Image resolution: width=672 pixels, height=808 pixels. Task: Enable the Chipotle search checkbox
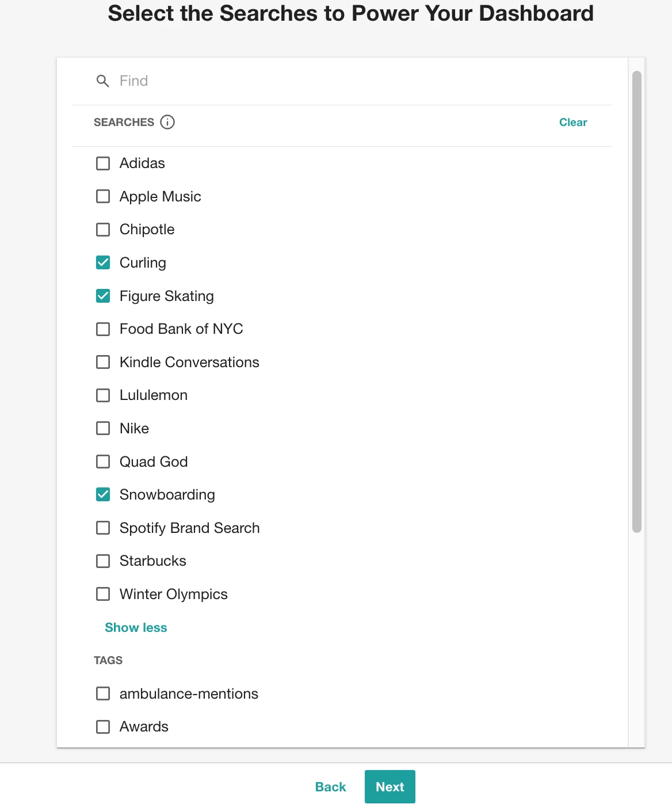coord(103,230)
